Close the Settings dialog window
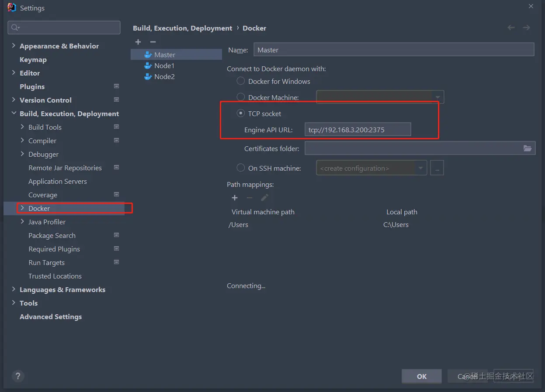The height and width of the screenshot is (392, 545). [x=531, y=6]
